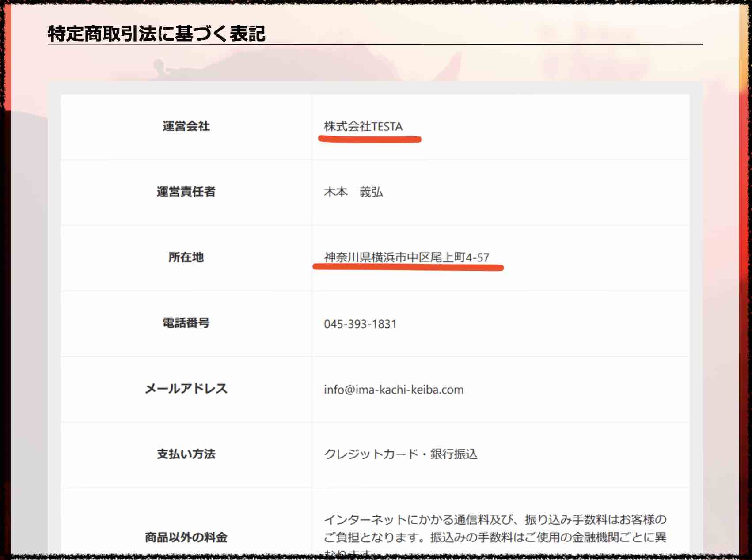Select the メールアドレス row label

tap(186, 389)
